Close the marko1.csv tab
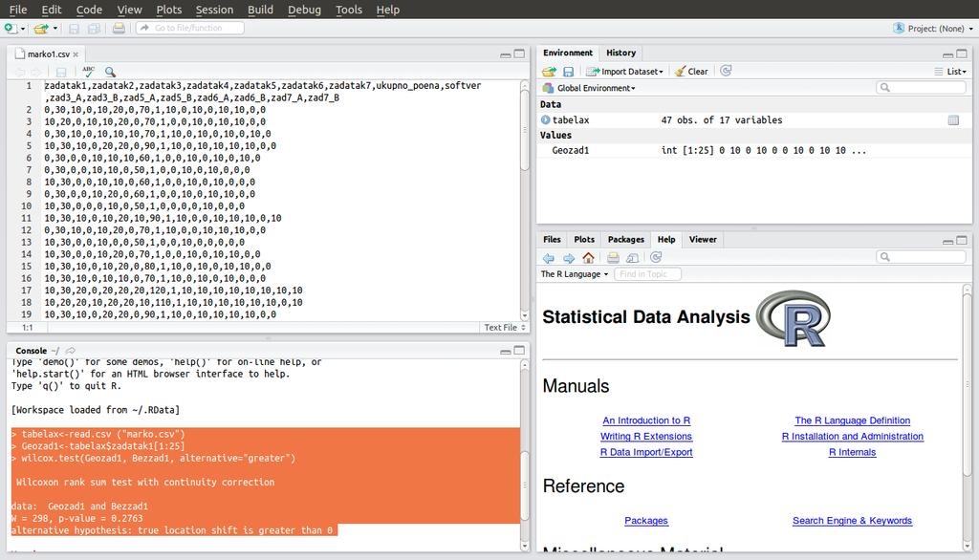 click(76, 54)
